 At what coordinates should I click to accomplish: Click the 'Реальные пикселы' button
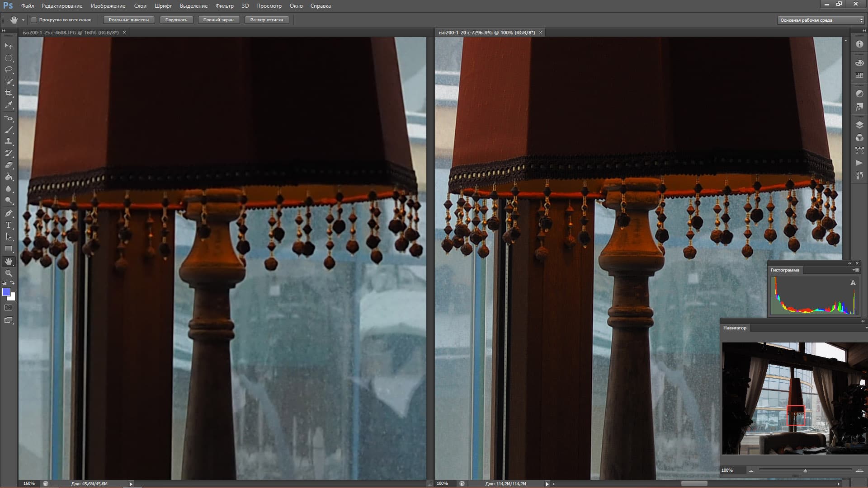tap(128, 20)
